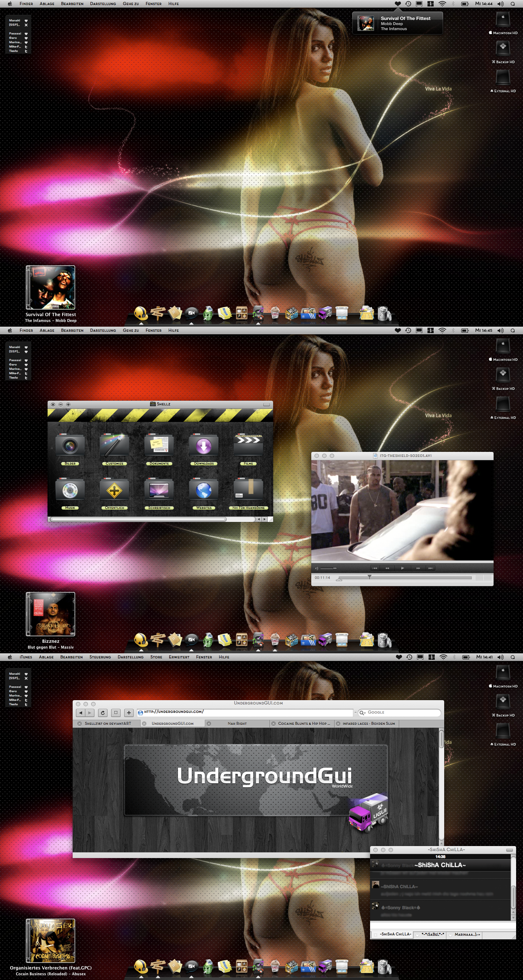This screenshot has height=980, width=523.
Task: Open the iTunes menu
Action: [26, 657]
